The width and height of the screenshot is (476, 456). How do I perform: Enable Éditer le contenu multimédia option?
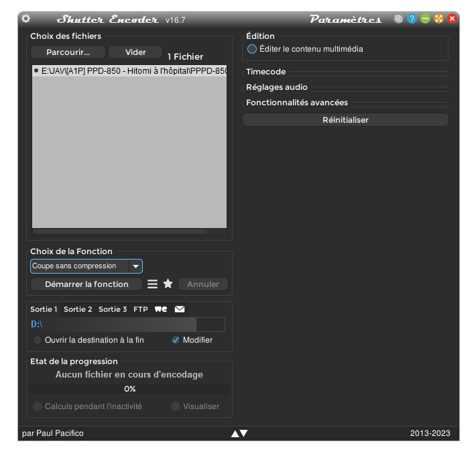(252, 49)
